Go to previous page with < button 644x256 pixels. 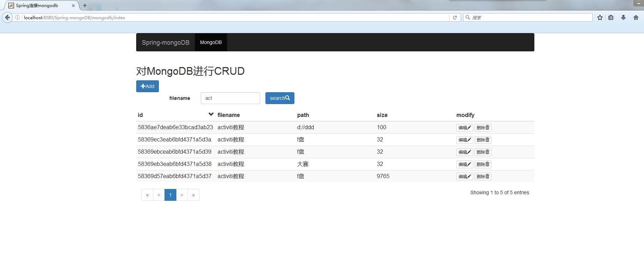(x=159, y=195)
